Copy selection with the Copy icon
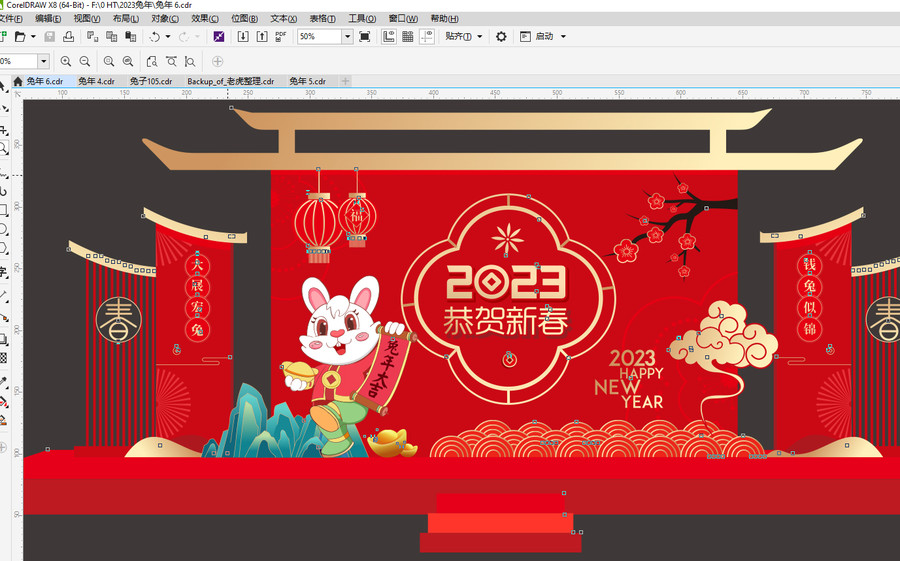The width and height of the screenshot is (900, 561). click(111, 37)
